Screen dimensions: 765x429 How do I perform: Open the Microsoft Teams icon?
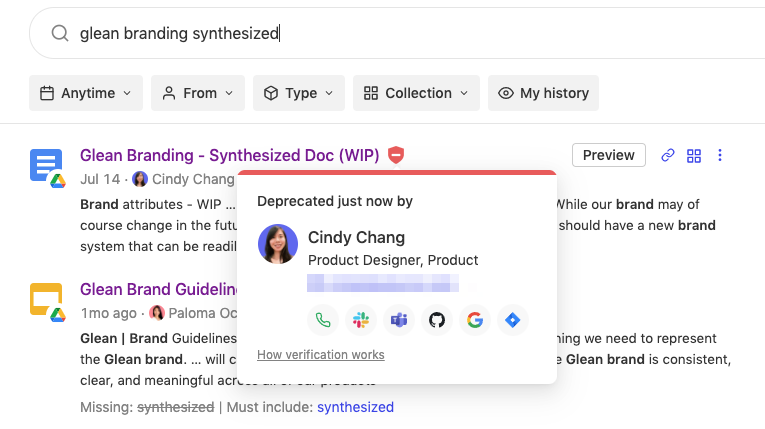pyautogui.click(x=399, y=320)
